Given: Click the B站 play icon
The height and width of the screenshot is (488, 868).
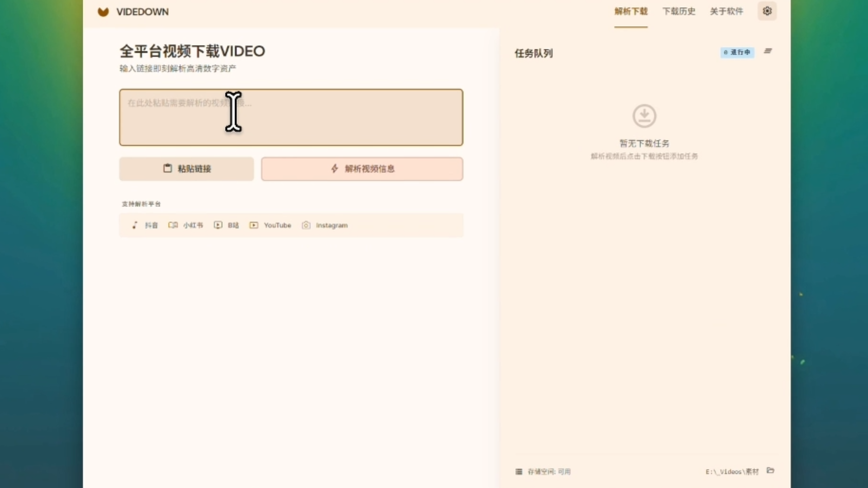Looking at the screenshot, I should pyautogui.click(x=218, y=225).
